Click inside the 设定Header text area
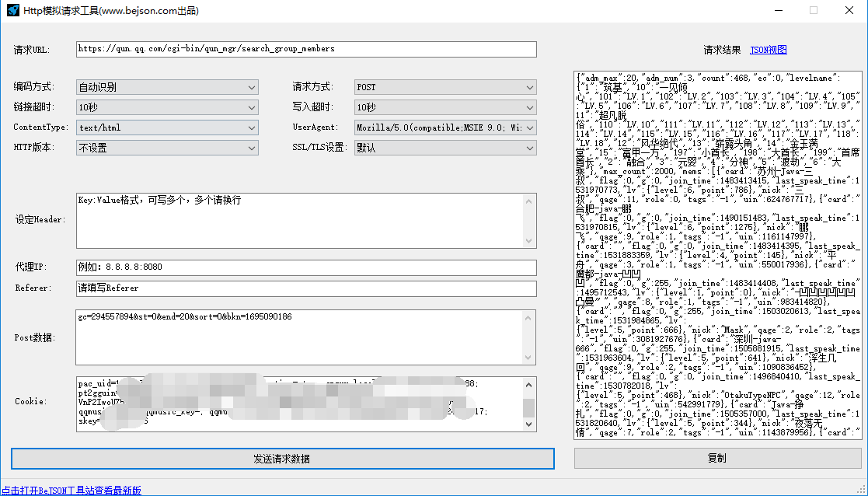This screenshot has width=868, height=496. 299,221
